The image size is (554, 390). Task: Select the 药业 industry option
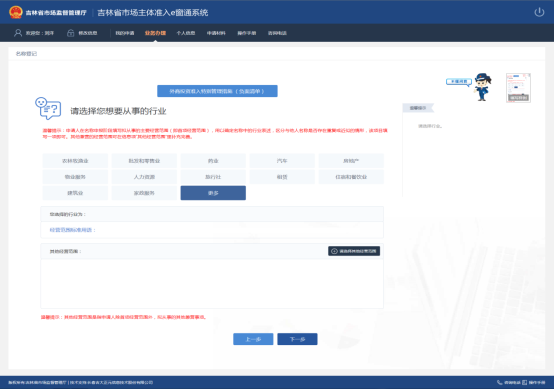coord(213,161)
